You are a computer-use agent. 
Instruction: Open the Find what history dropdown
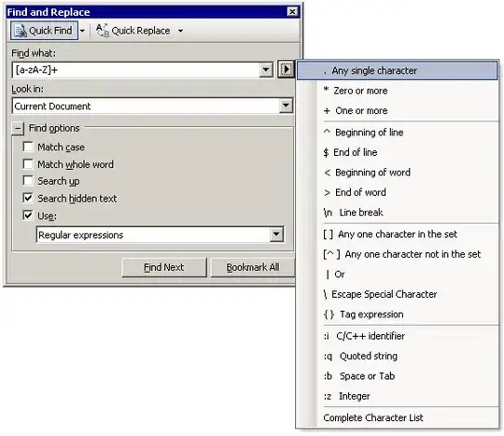pos(266,70)
